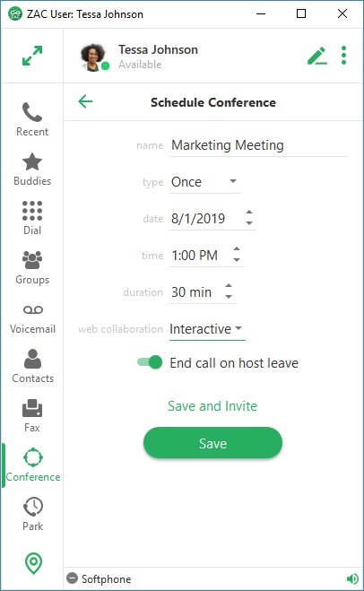Image resolution: width=364 pixels, height=591 pixels.
Task: Toggle End call on host leave
Action: coord(150,362)
